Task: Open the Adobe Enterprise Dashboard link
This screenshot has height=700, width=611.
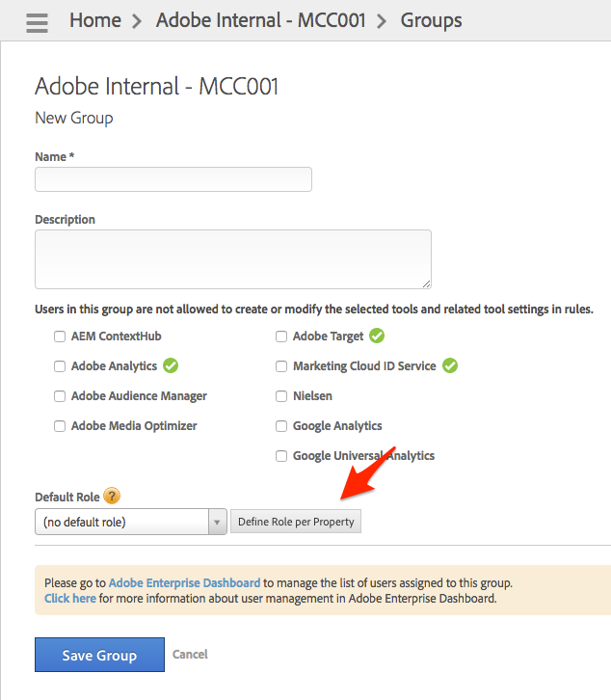Action: 184,583
